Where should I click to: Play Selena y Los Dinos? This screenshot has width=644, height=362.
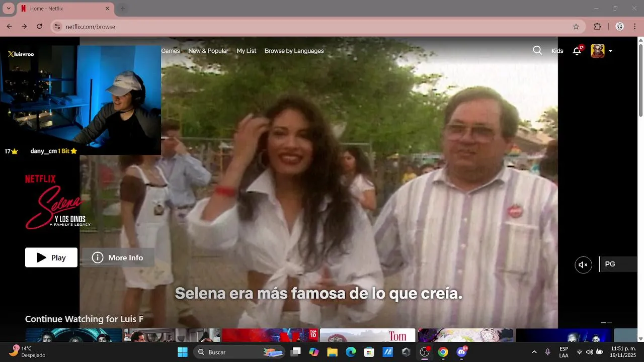(x=51, y=257)
